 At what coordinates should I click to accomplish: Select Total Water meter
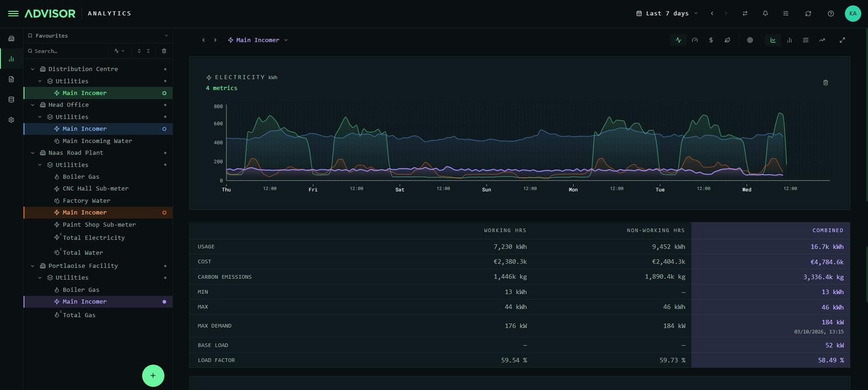click(98, 252)
